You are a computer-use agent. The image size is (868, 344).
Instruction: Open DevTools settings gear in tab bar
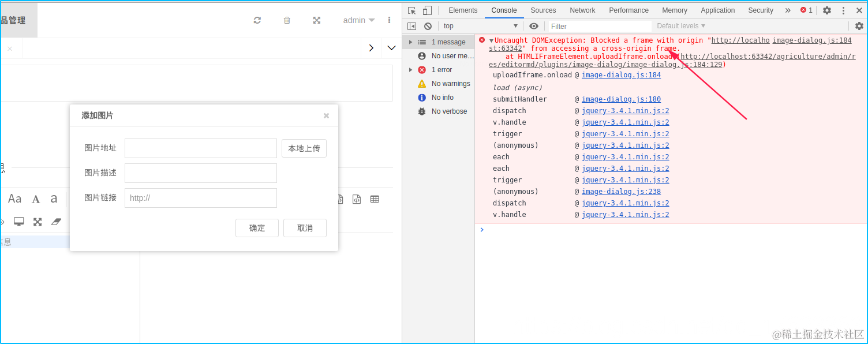pyautogui.click(x=827, y=10)
